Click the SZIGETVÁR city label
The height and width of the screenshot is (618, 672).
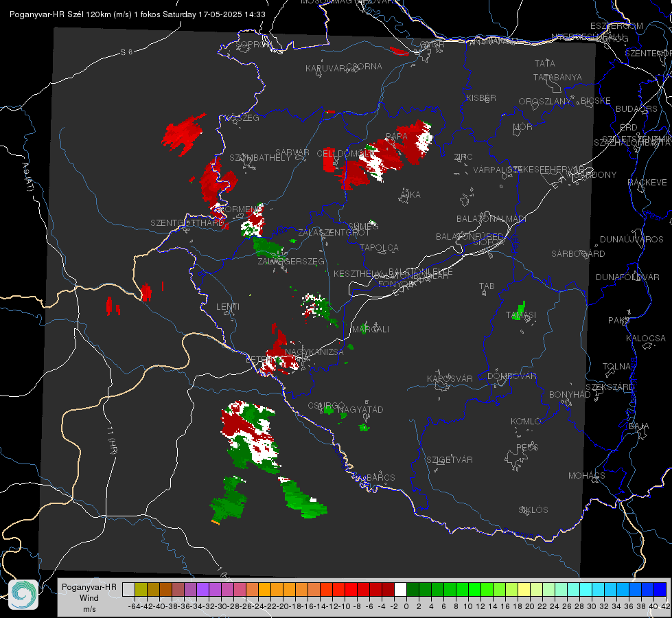click(450, 460)
